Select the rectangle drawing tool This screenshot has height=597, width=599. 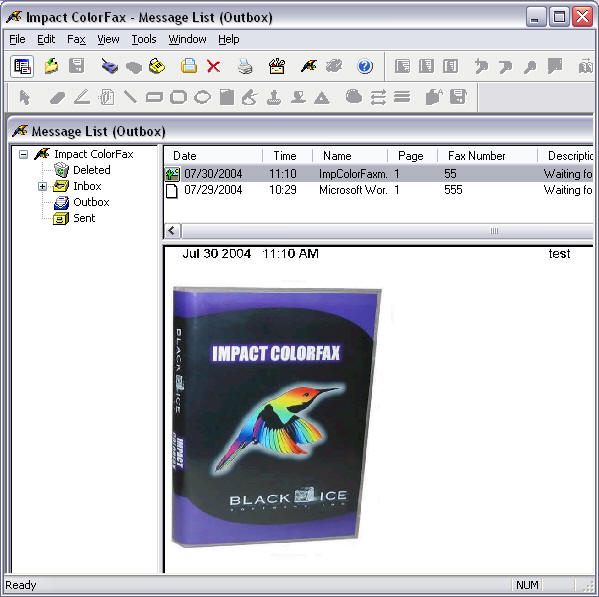point(154,97)
